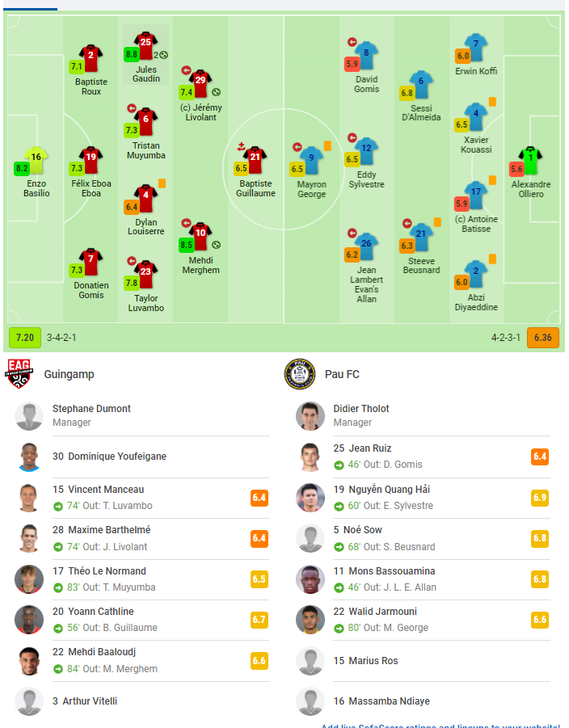Open Yoann Cathline substitute entry

tap(141, 620)
